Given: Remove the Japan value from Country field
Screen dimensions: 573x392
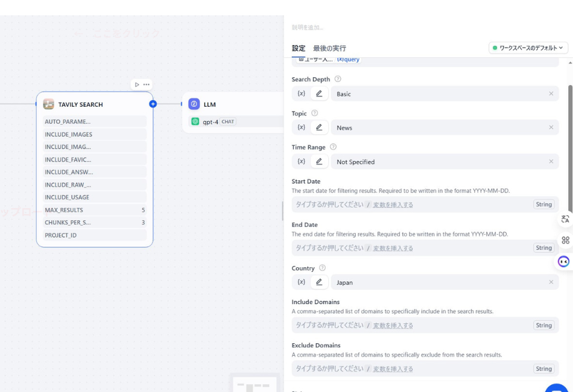Looking at the screenshot, I should click(x=550, y=282).
